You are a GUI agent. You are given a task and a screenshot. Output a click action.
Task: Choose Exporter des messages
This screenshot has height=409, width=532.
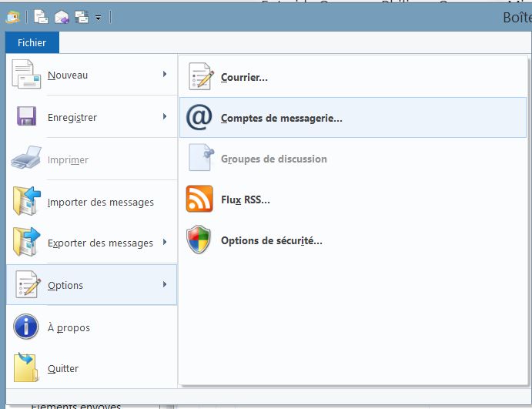pos(92,243)
